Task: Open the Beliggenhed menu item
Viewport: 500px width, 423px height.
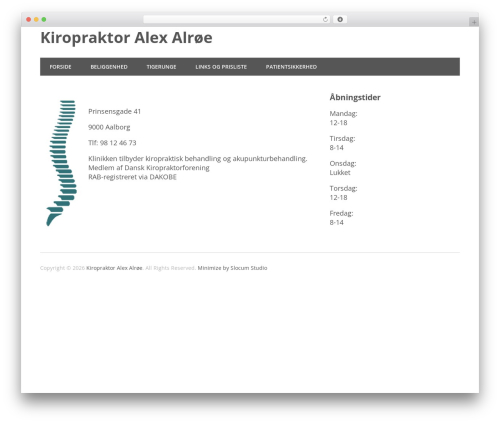Action: coord(109,67)
